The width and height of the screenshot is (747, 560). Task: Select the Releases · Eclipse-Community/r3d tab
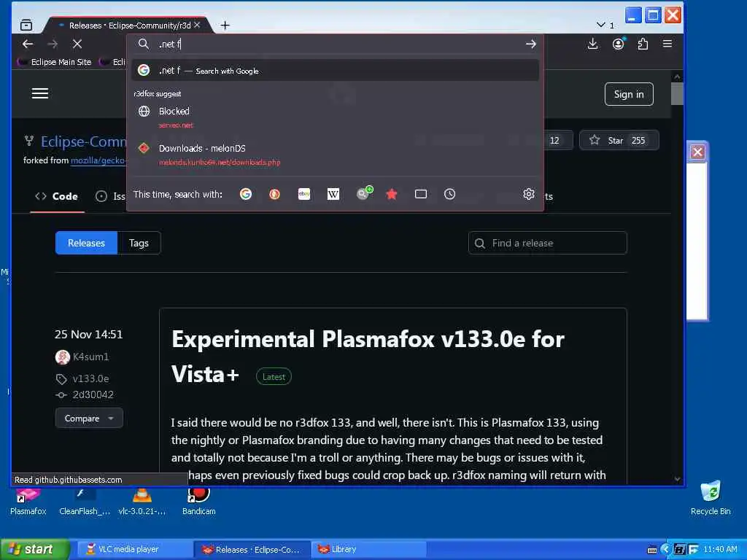pos(128,26)
